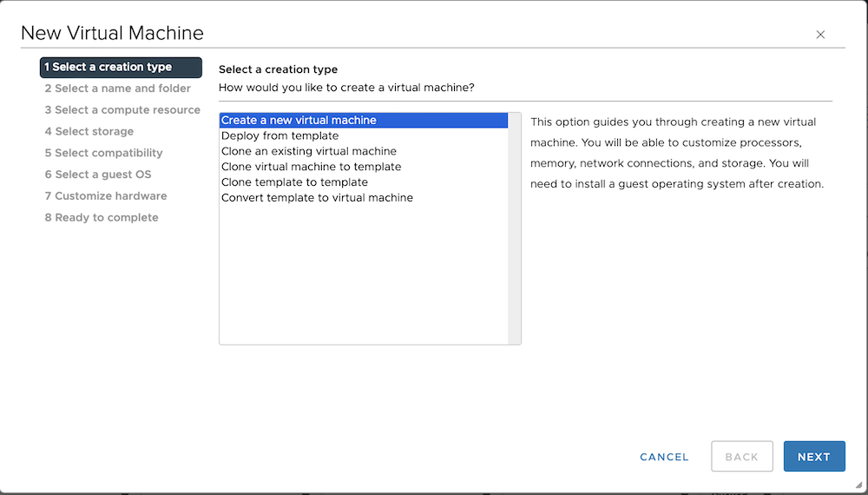This screenshot has height=495, width=868.
Task: Open step 5 Select compatibility
Action: coord(103,154)
